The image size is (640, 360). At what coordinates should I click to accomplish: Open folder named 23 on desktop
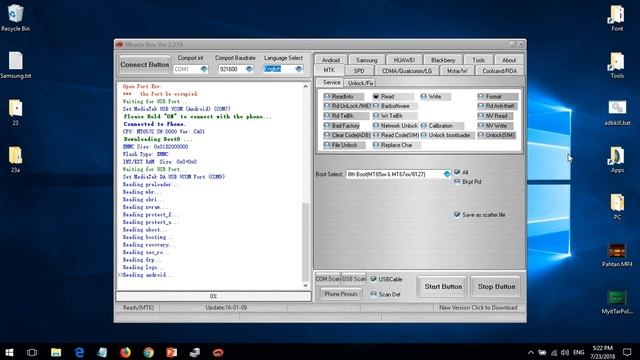[x=16, y=112]
